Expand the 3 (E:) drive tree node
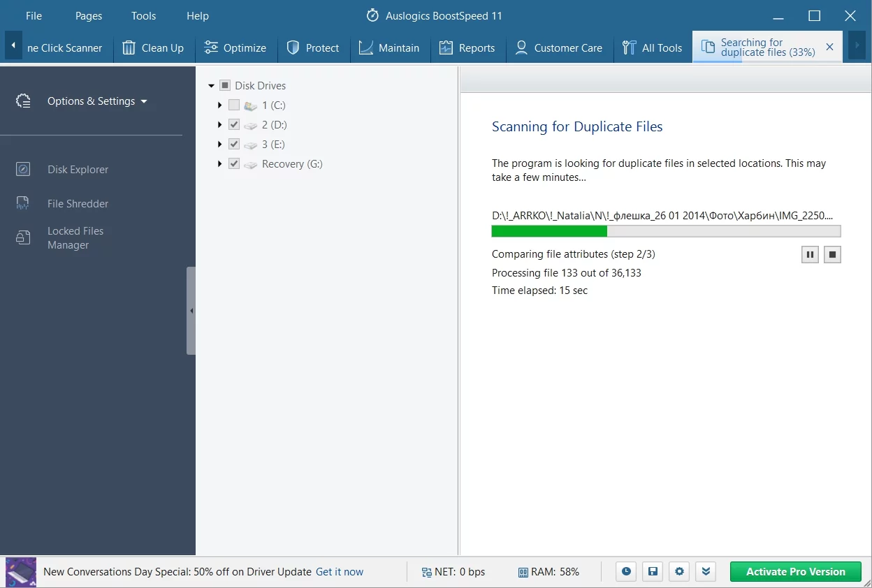872x588 pixels. pyautogui.click(x=219, y=145)
